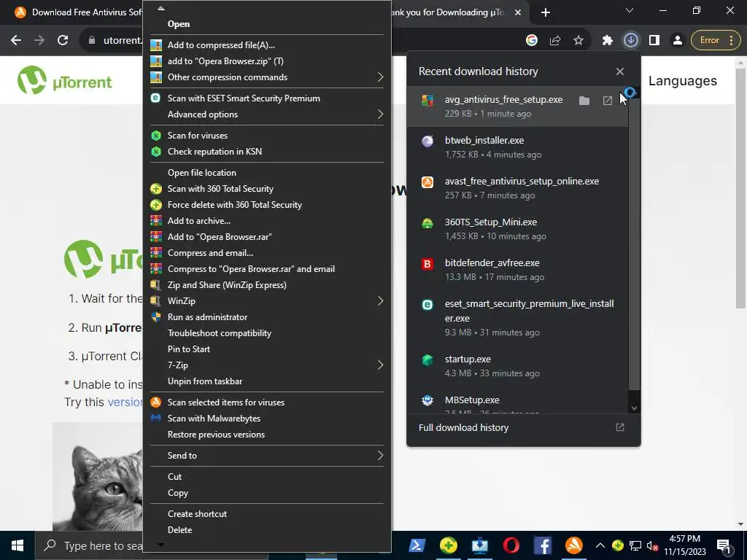Expand the 7-Zip submenu

coord(267,365)
